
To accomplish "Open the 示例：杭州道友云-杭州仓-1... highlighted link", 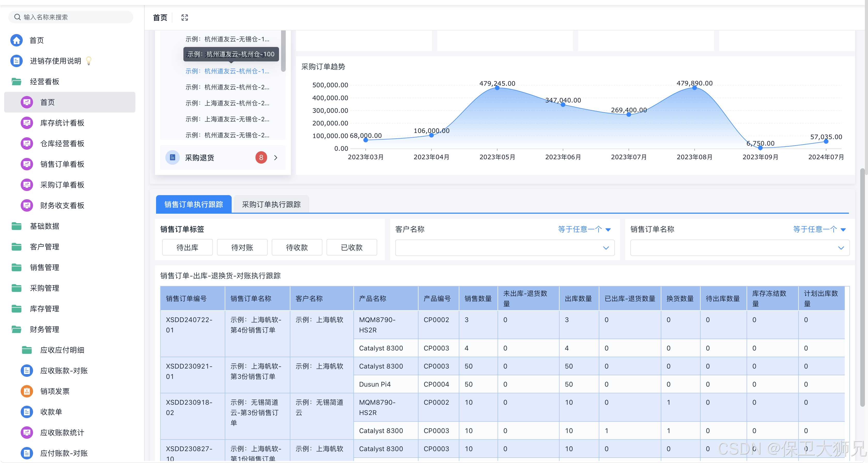I will click(227, 71).
